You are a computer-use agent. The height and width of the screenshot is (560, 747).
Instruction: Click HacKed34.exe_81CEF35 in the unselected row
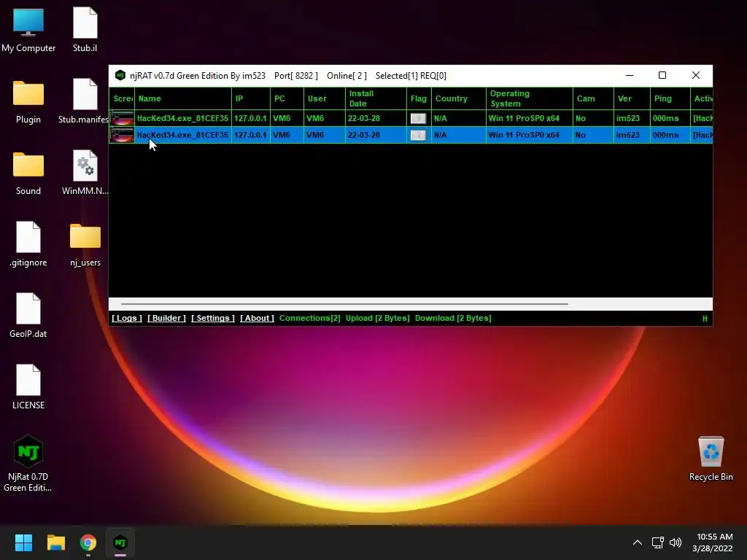coord(182,118)
